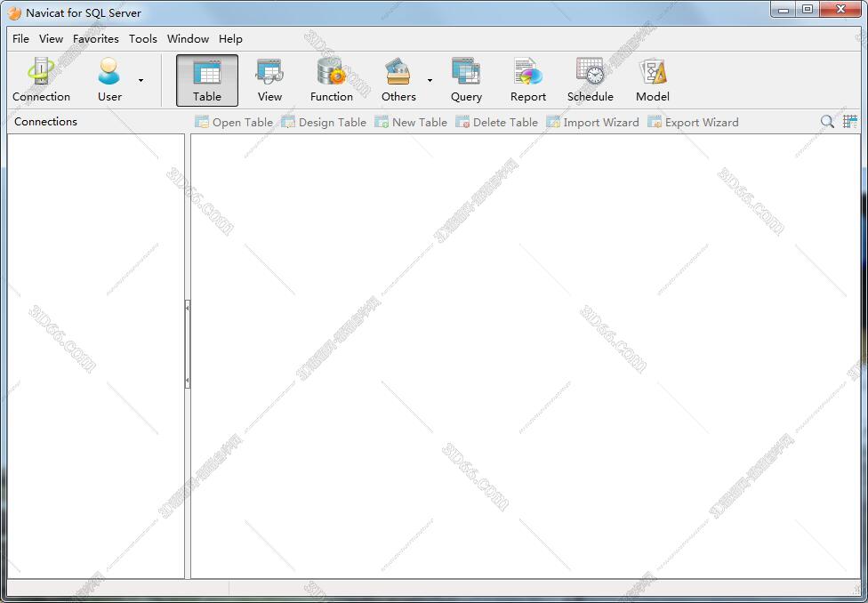Open the Query toolbar icon
Viewport: 868px width, 603px height.
pos(466,80)
